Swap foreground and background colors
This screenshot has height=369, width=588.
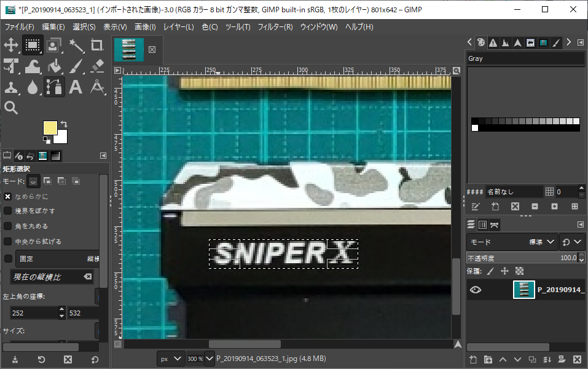[x=64, y=124]
